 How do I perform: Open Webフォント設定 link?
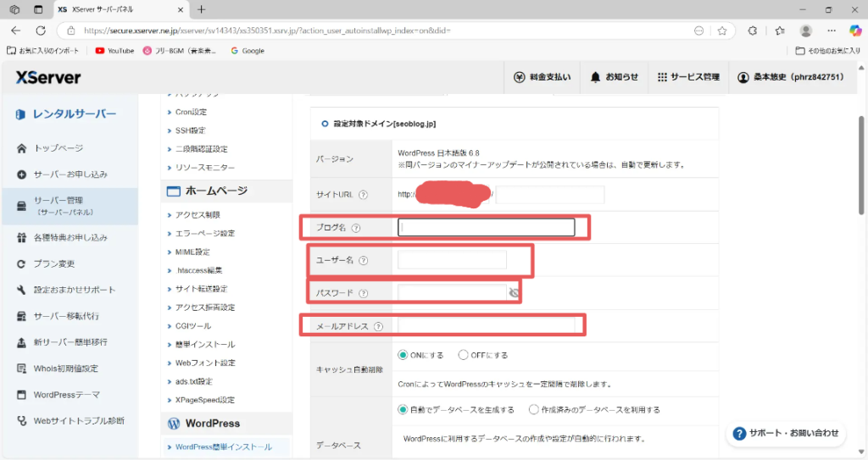[x=205, y=363]
